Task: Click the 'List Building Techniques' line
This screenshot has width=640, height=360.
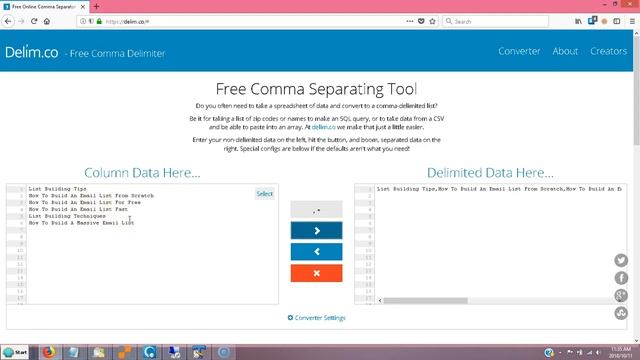Action: pos(67,216)
